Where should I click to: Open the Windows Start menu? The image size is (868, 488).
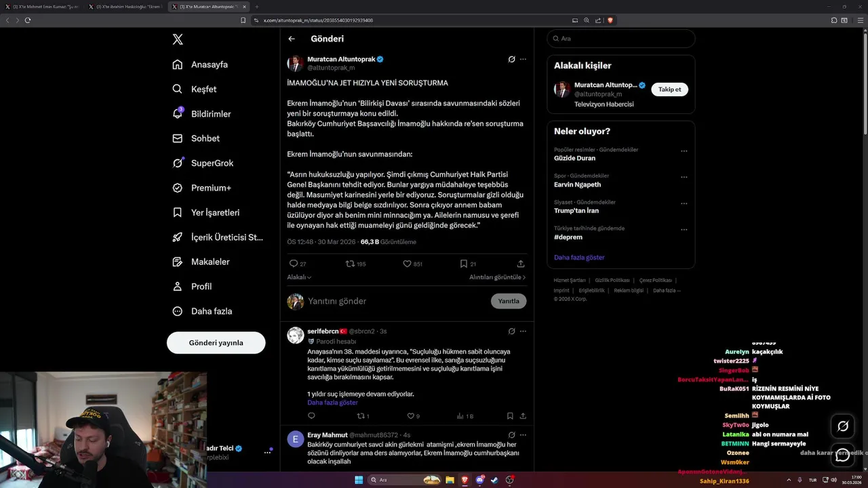[x=359, y=480]
